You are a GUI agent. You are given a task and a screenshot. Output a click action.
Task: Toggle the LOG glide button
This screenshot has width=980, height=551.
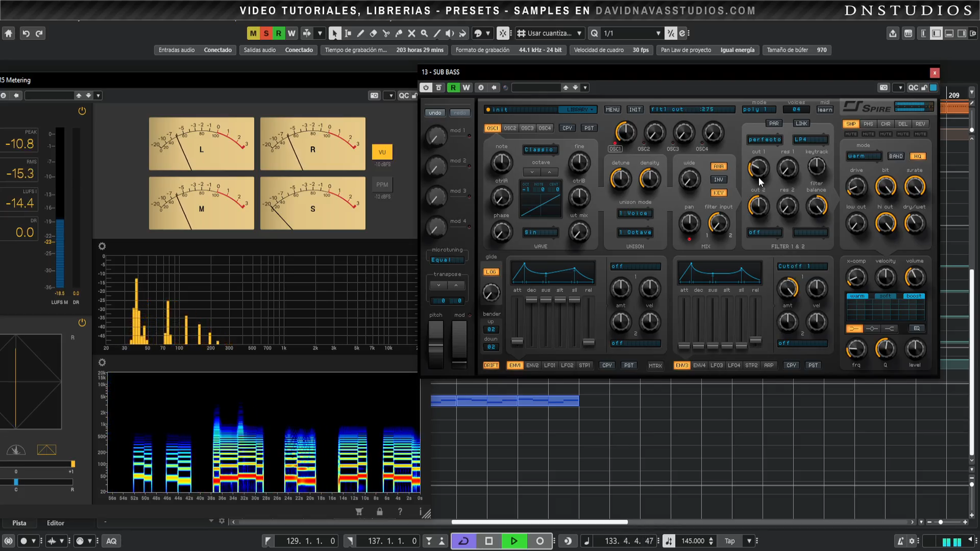491,272
